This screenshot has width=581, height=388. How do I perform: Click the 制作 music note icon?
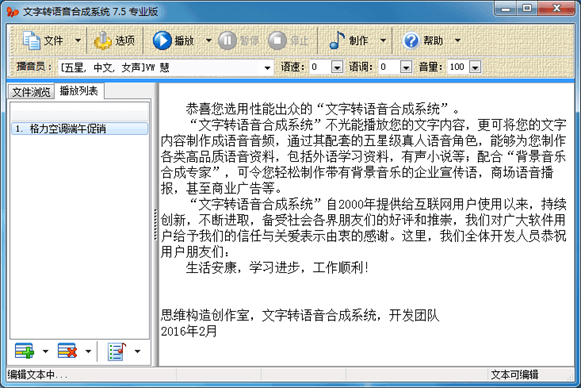click(x=337, y=40)
